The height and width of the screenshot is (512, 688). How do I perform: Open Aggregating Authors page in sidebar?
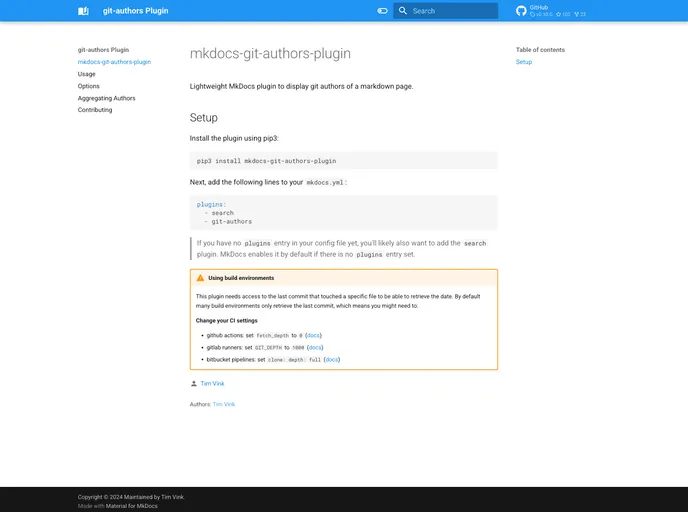point(107,98)
